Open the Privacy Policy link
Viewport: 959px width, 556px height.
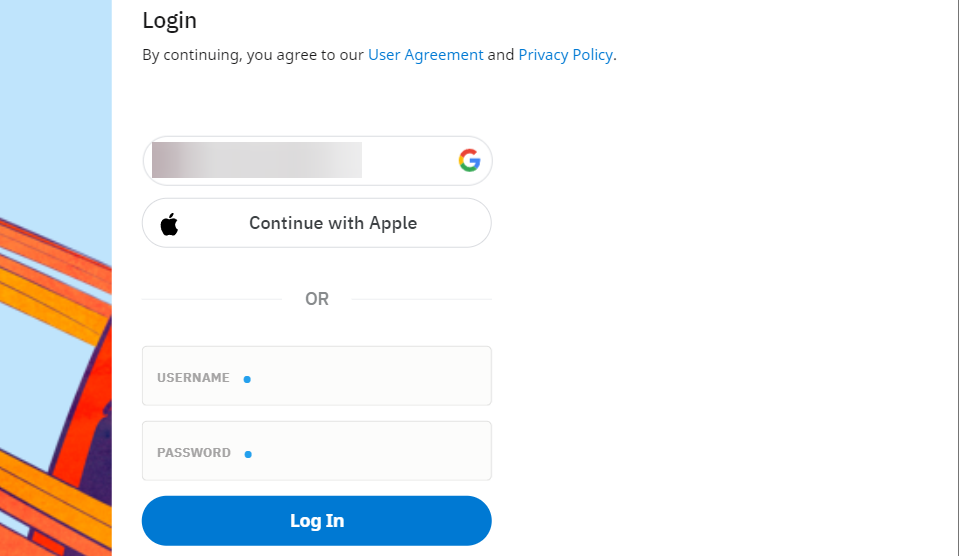pos(565,55)
